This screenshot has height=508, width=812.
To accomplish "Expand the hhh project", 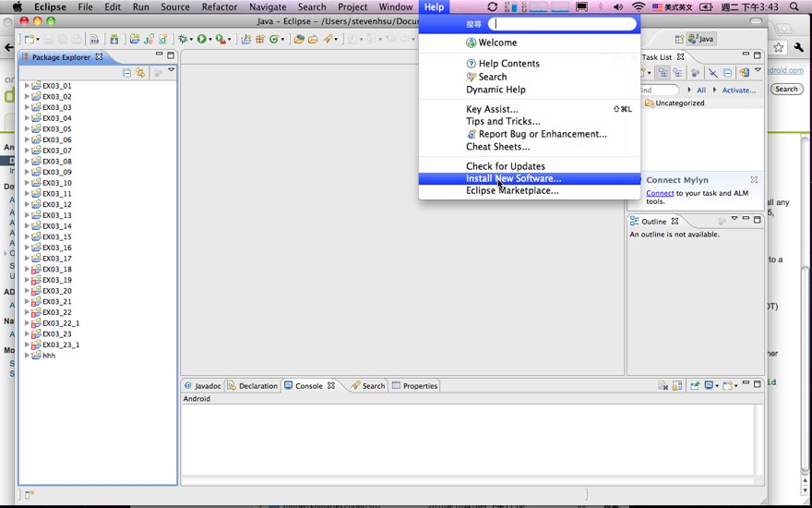I will pos(28,355).
